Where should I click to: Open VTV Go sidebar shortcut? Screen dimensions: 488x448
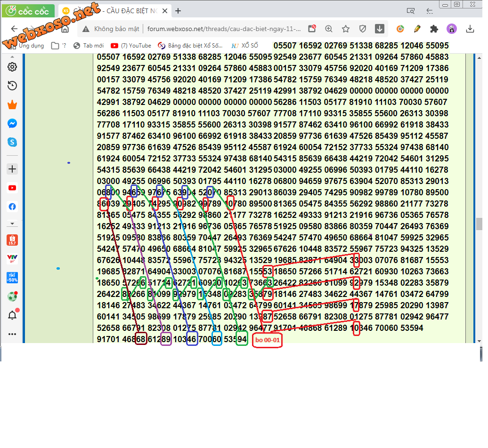pos(12,259)
